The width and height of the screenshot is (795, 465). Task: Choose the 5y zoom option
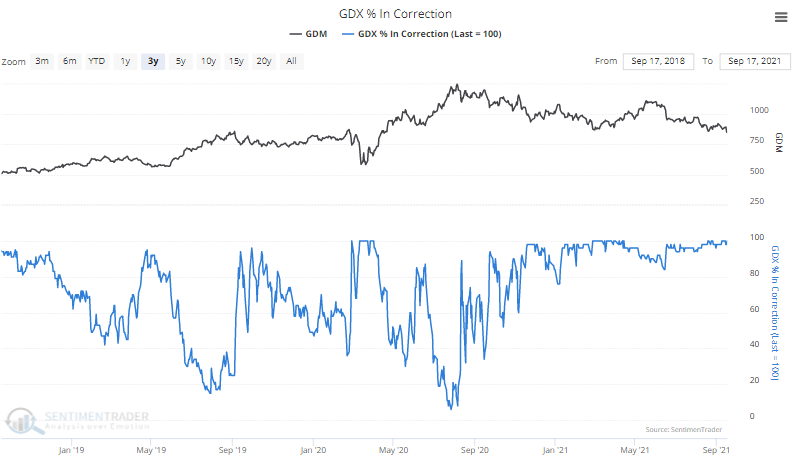tap(180, 61)
